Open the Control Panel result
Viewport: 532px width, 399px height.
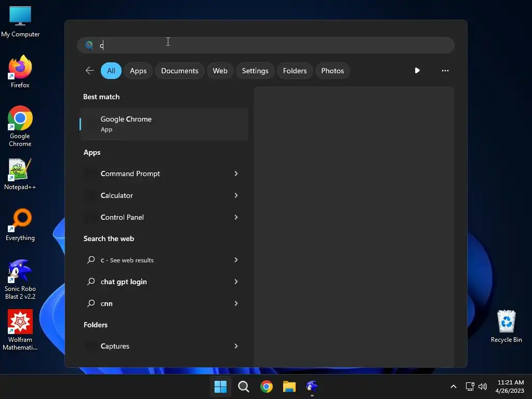164,217
